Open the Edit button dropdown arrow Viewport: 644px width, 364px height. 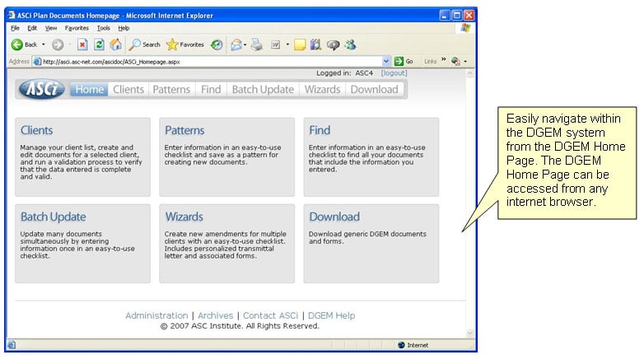[x=287, y=44]
